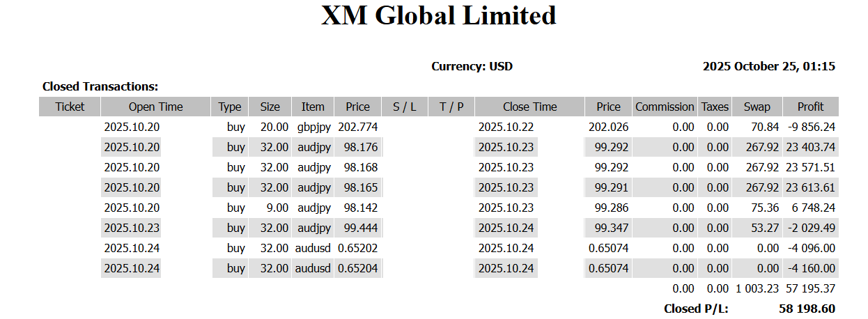Click the Profit column header
868x319 pixels.
810,107
